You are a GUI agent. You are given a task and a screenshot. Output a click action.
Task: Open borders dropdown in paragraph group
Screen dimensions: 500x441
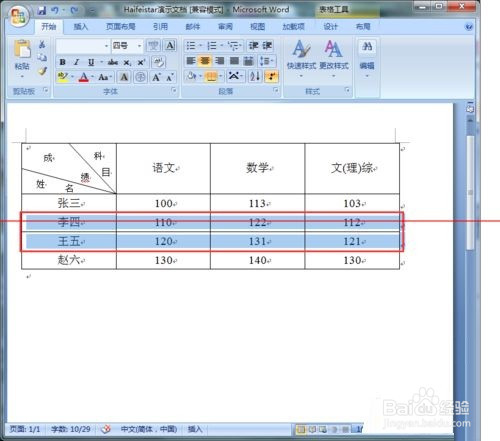(x=220, y=76)
